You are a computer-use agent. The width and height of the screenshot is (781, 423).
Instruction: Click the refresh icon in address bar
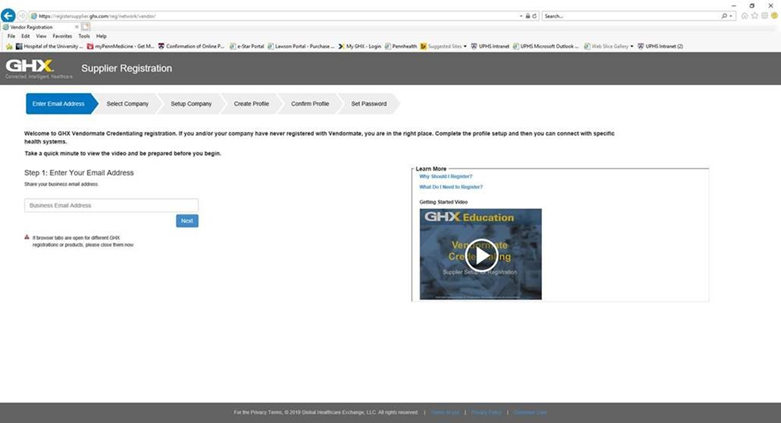point(534,16)
